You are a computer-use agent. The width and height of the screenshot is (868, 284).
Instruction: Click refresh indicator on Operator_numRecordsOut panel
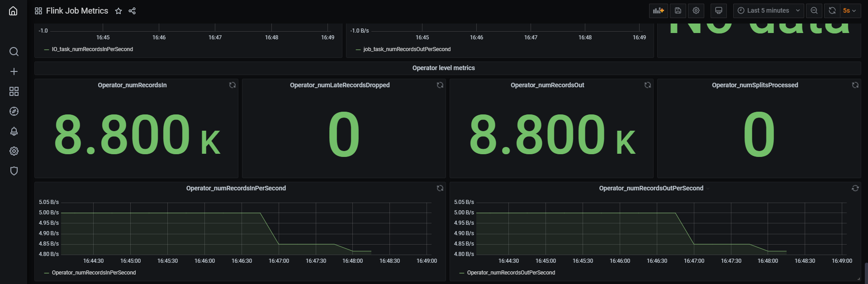(648, 85)
